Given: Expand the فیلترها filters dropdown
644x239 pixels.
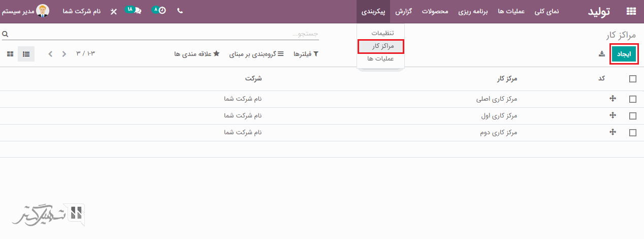Looking at the screenshot, I should [306, 54].
